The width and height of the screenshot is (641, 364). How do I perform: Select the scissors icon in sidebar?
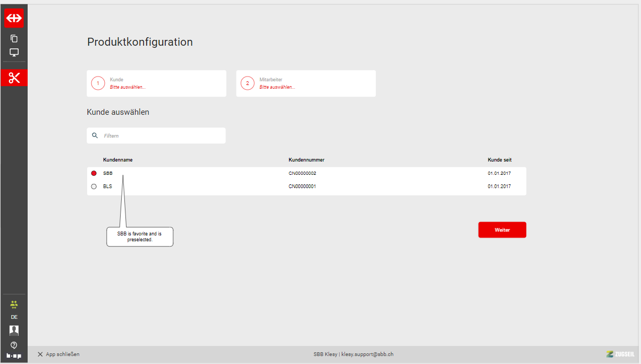tap(14, 78)
